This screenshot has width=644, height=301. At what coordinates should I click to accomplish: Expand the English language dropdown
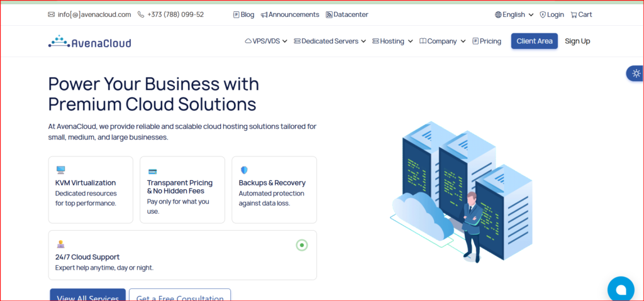point(514,14)
